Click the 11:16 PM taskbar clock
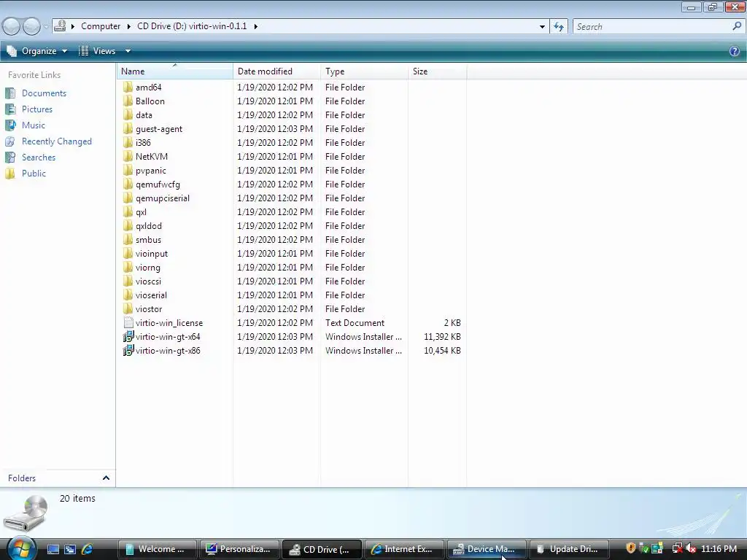The image size is (747, 560). click(x=719, y=548)
